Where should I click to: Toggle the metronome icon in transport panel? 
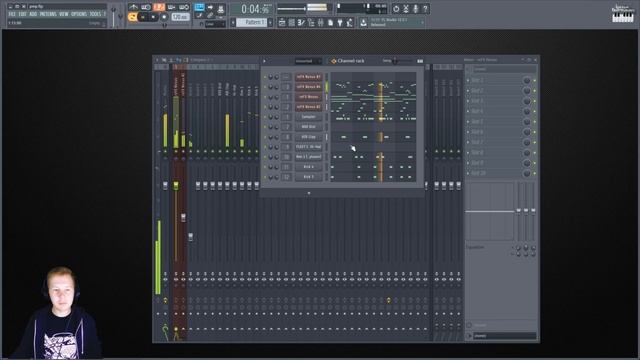click(x=133, y=7)
